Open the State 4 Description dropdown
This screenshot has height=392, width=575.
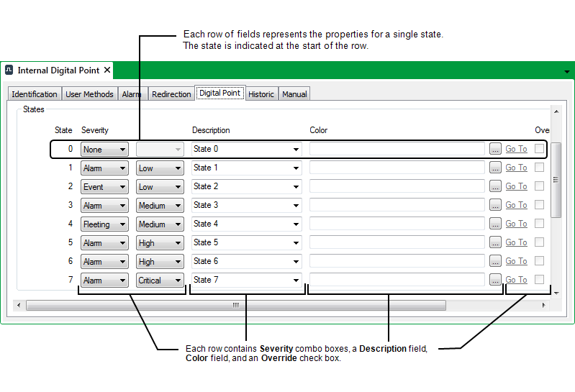pyautogui.click(x=296, y=224)
